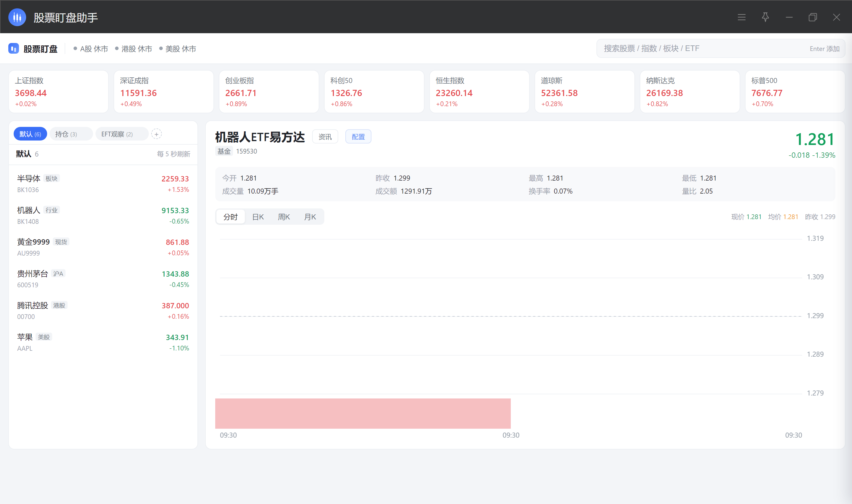Screen dimensions: 852x504
Task: Pin the window with the pushpin icon
Action: [765, 17]
